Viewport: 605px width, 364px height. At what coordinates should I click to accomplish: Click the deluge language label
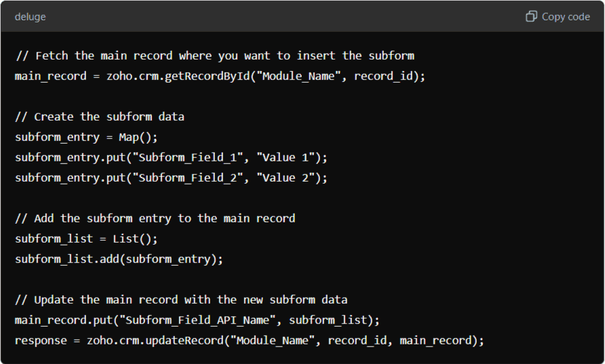tap(30, 17)
